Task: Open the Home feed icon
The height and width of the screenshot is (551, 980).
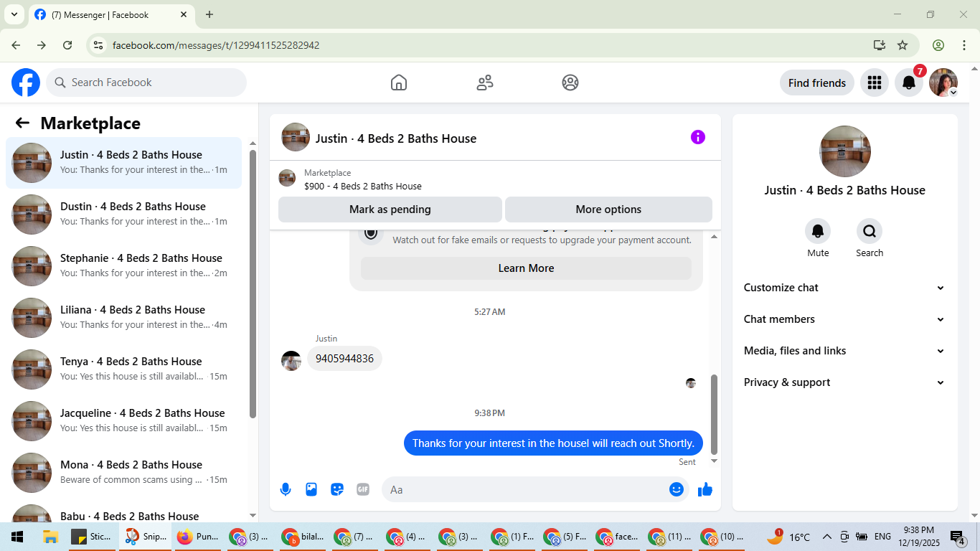Action: pyautogui.click(x=399, y=83)
